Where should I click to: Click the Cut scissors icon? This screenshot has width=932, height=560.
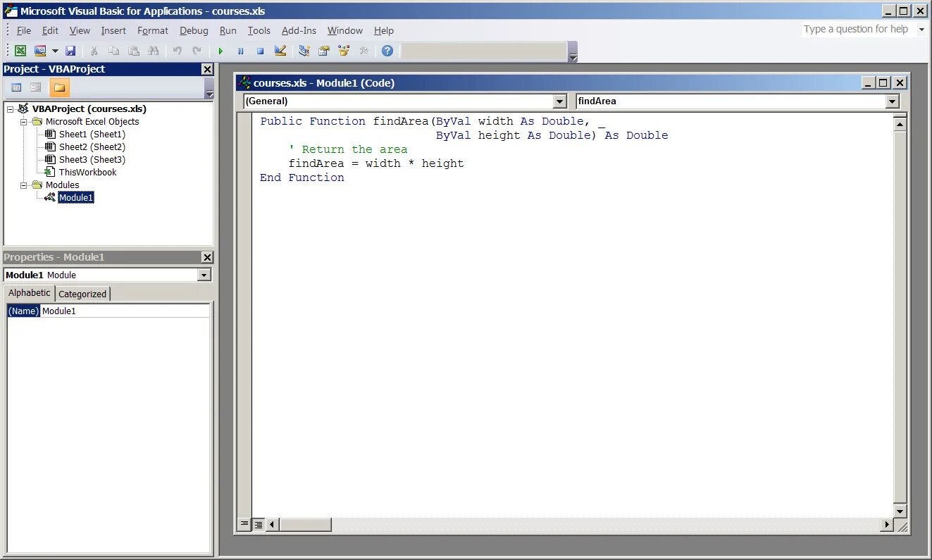tap(94, 51)
